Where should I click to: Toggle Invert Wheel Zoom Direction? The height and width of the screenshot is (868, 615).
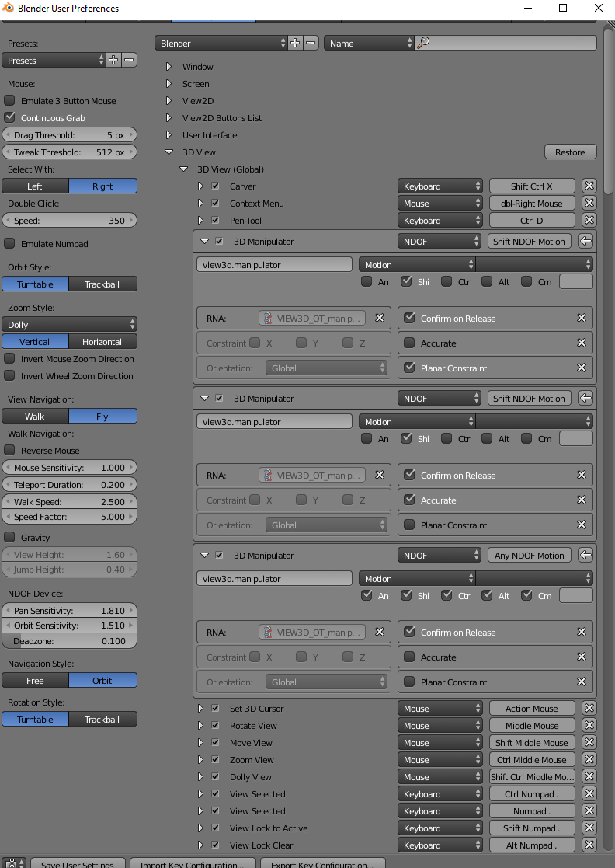pos(9,376)
